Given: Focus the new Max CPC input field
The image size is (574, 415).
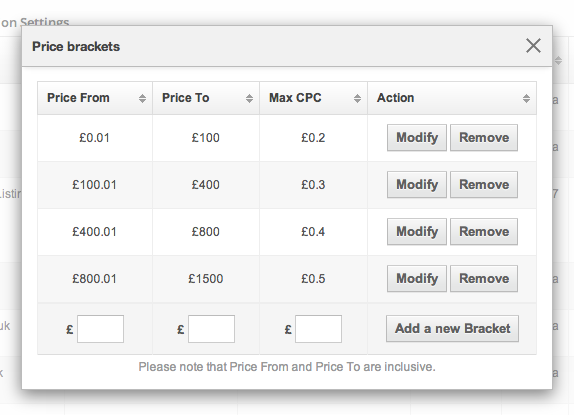Looking at the screenshot, I should (318, 329).
